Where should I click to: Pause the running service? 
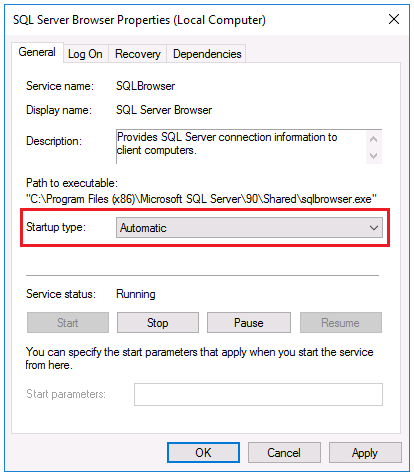point(249,323)
